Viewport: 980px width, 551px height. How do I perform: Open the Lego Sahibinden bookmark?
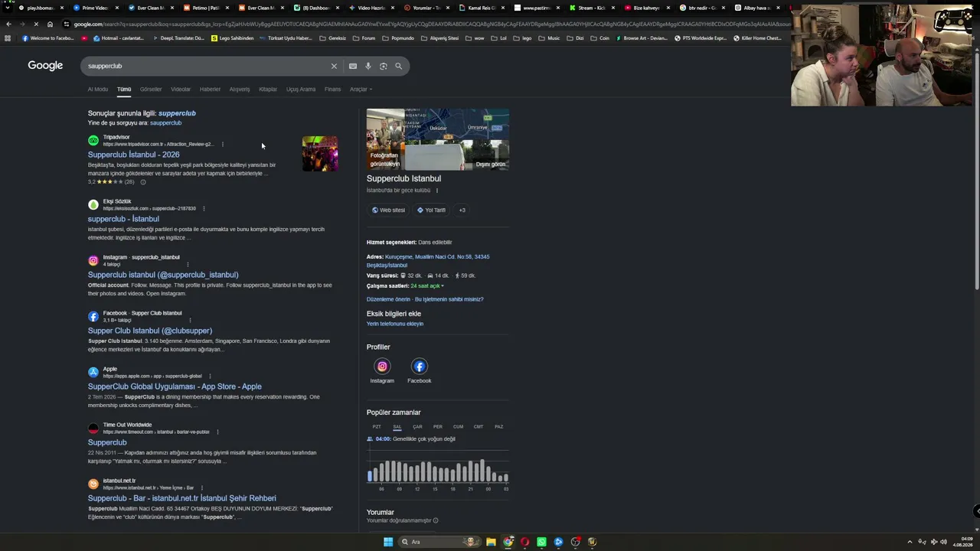(x=233, y=38)
